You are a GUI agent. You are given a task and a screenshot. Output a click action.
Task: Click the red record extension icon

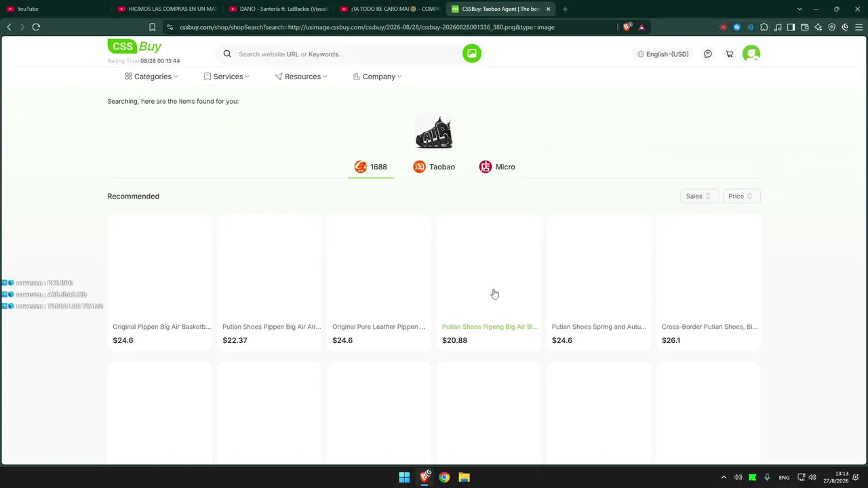point(724,27)
